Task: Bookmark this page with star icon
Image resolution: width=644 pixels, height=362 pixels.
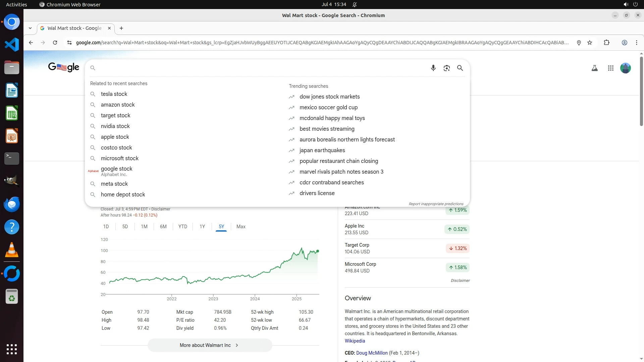Action: tap(590, 43)
